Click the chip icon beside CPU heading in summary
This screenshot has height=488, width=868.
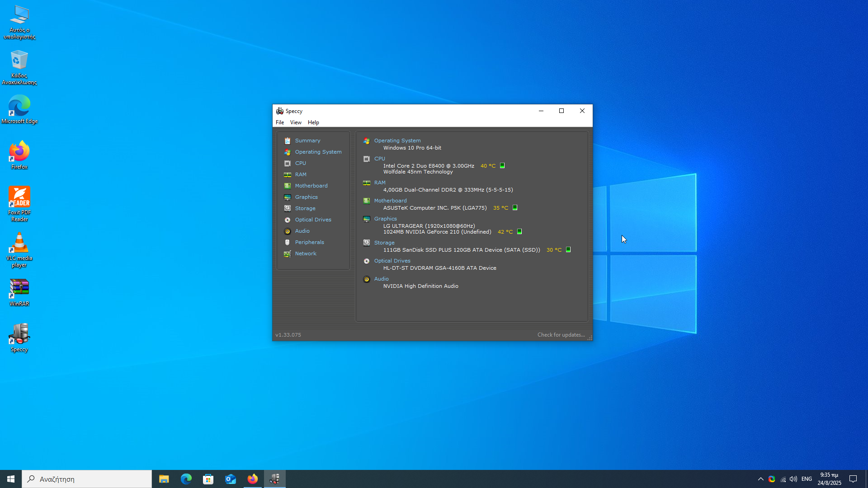point(367,159)
